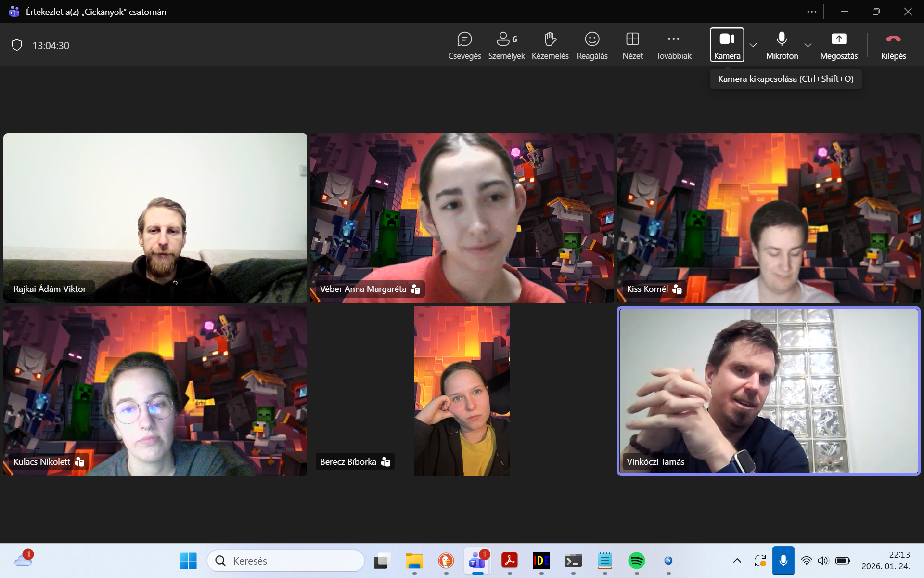Share screen with Megosztás button
This screenshot has width=924, height=578.
pyautogui.click(x=839, y=45)
